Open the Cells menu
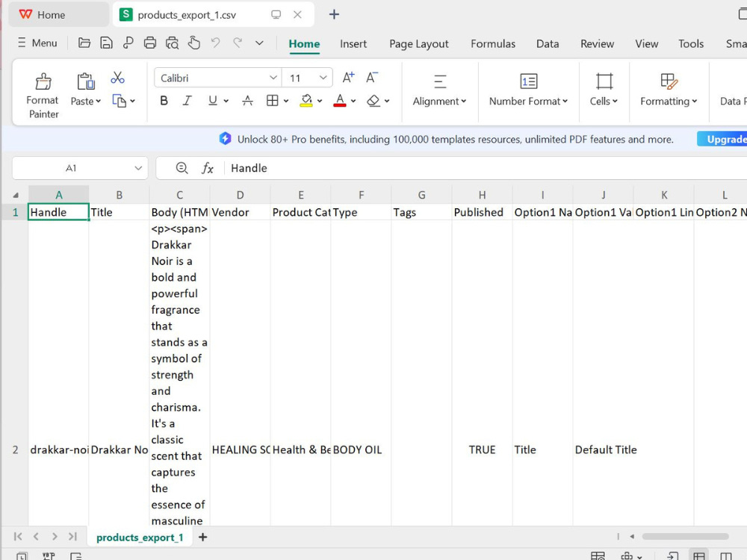This screenshot has height=560, width=747. click(604, 90)
